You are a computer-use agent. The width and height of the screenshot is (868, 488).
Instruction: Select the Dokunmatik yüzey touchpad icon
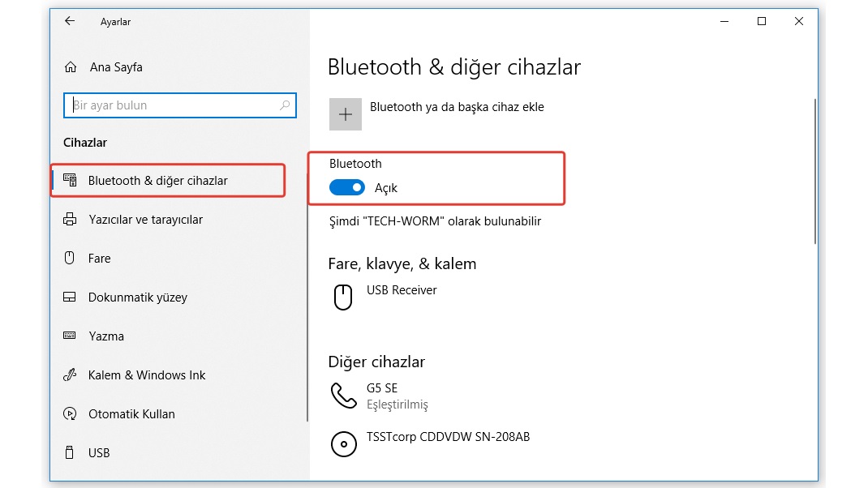pyautogui.click(x=70, y=297)
